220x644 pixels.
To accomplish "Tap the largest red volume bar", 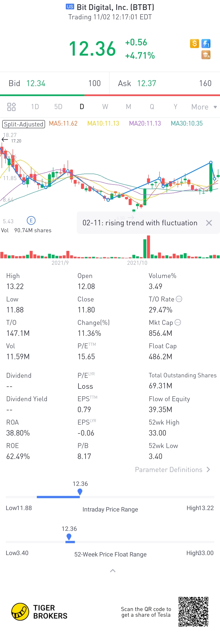I will (x=148, y=247).
